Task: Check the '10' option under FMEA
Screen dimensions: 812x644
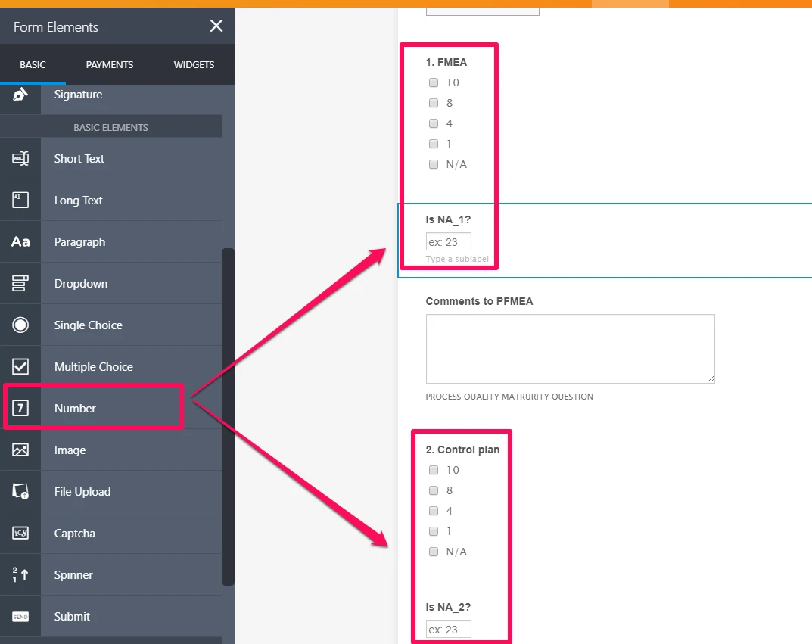Action: (433, 82)
